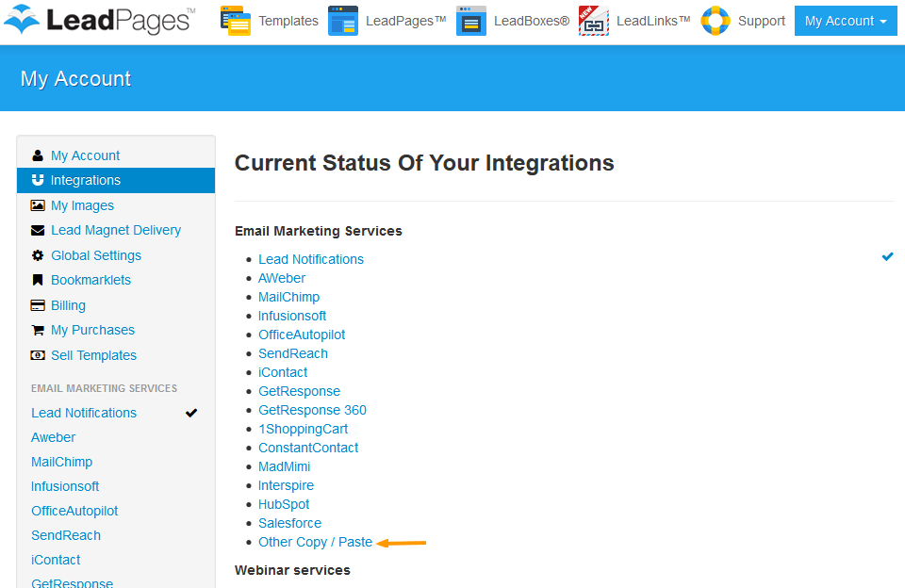The image size is (905, 588).
Task: Open Bookmarklets in sidebar
Action: pos(90,280)
